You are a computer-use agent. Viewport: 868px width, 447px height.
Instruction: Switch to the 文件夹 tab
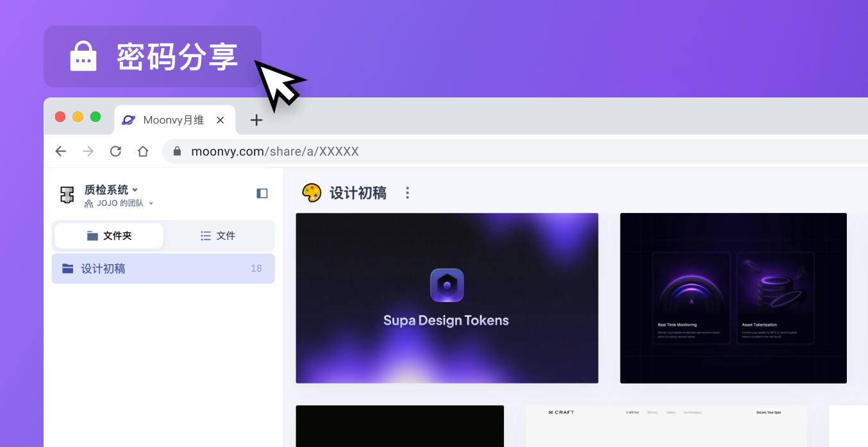point(109,236)
